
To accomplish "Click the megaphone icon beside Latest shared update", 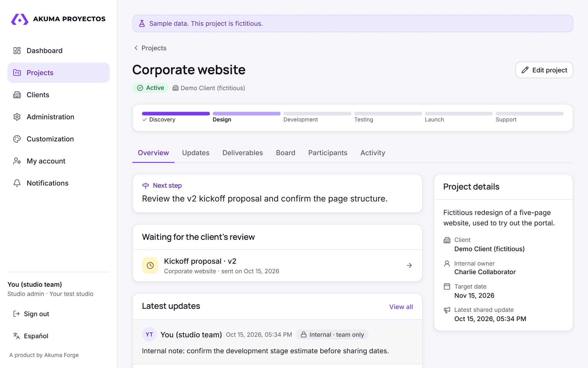I will click(447, 310).
